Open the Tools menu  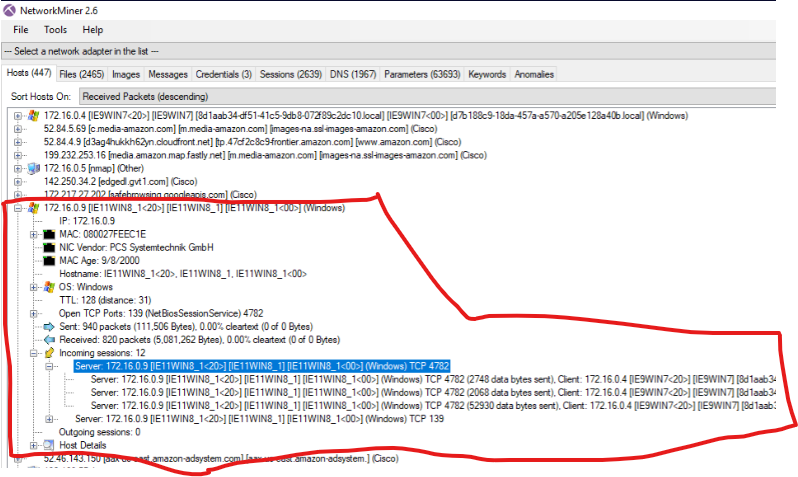(x=55, y=30)
